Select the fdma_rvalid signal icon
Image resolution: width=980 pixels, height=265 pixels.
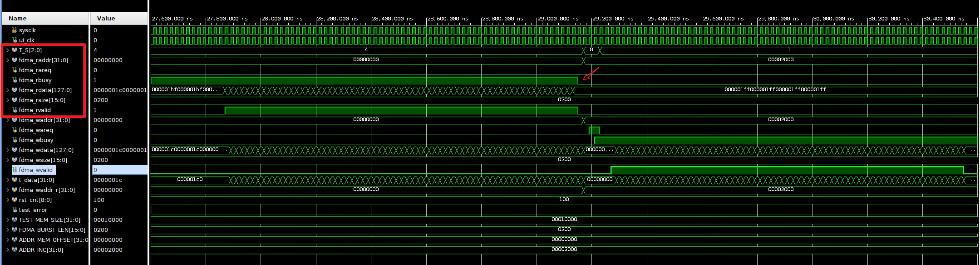tap(15, 110)
